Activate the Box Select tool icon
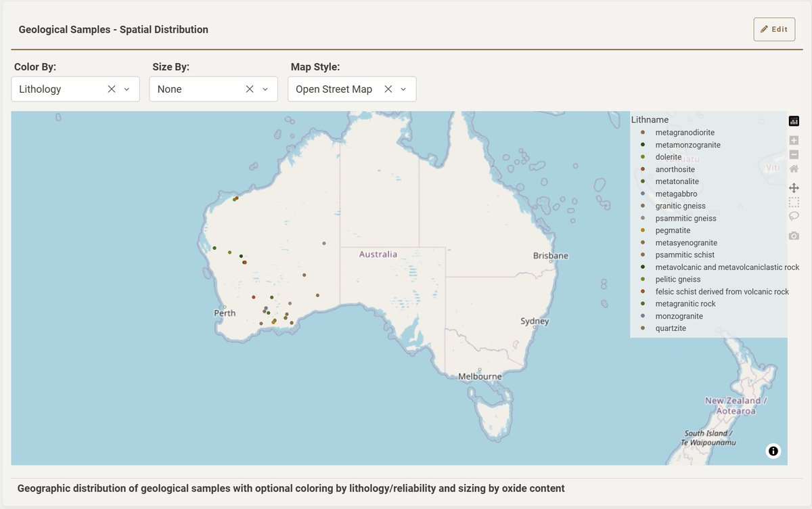The image size is (812, 509). click(x=794, y=202)
